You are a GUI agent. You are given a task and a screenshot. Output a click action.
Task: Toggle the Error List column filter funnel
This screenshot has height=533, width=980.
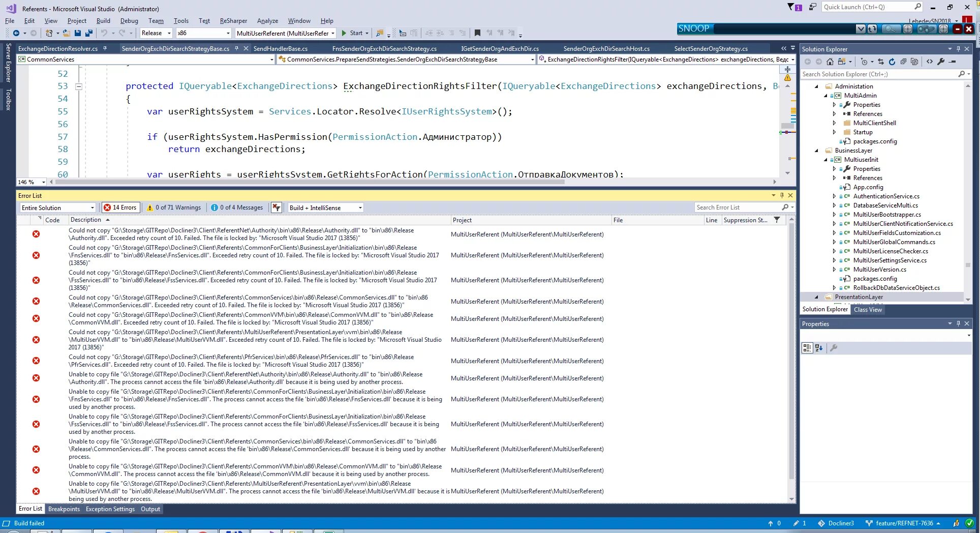pyautogui.click(x=777, y=220)
